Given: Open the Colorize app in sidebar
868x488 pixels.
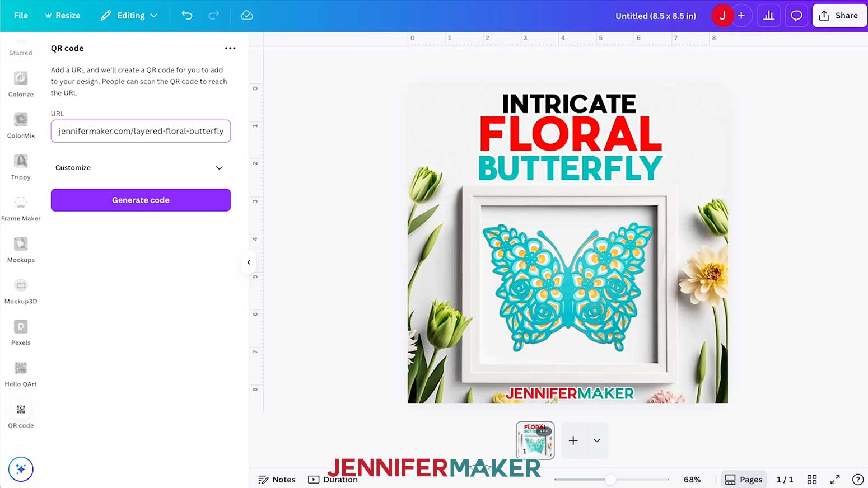Looking at the screenshot, I should (21, 84).
